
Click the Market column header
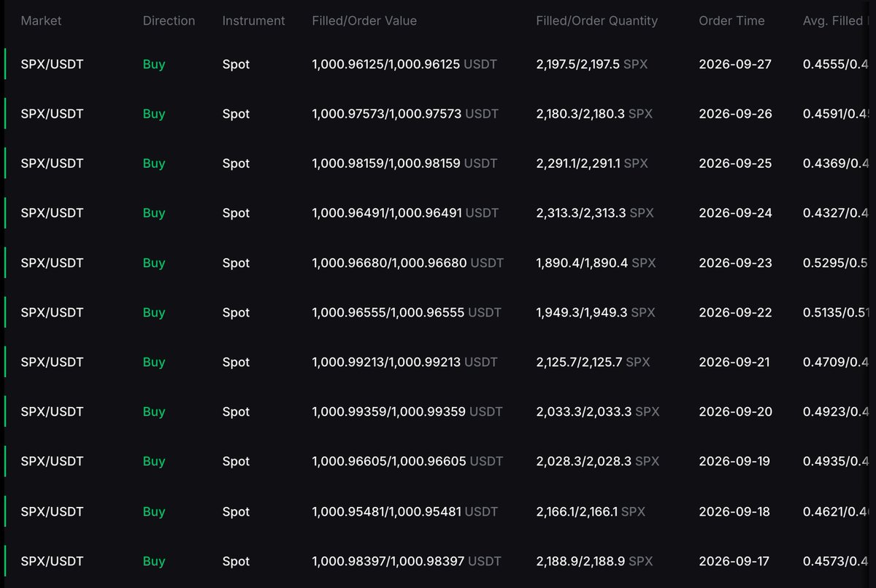[41, 20]
